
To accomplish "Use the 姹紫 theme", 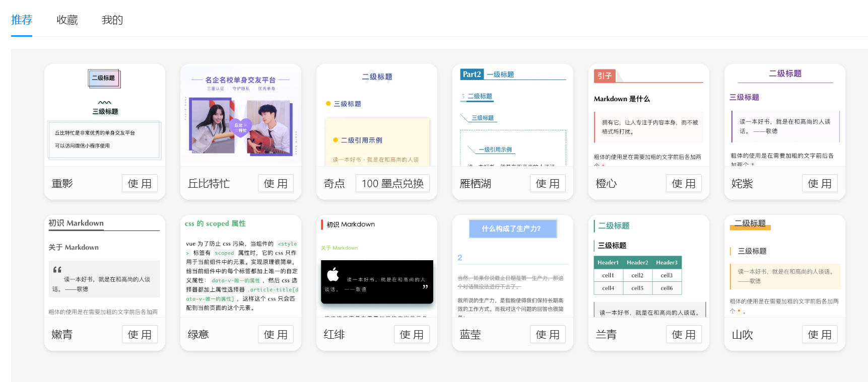I will pos(820,183).
